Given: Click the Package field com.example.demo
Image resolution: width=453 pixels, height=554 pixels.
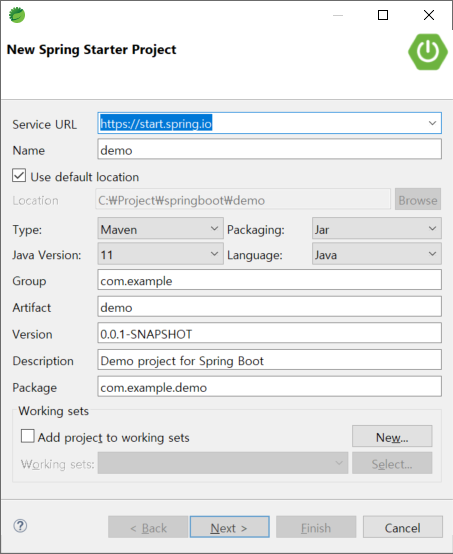Looking at the screenshot, I should tap(269, 387).
